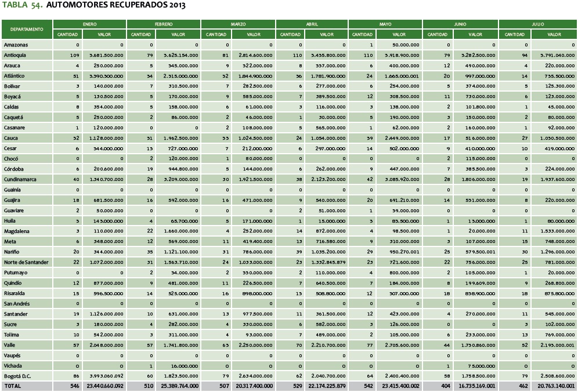Select the Norte de Santander row label
Screen dimensions: 578x392
coord(26,262)
